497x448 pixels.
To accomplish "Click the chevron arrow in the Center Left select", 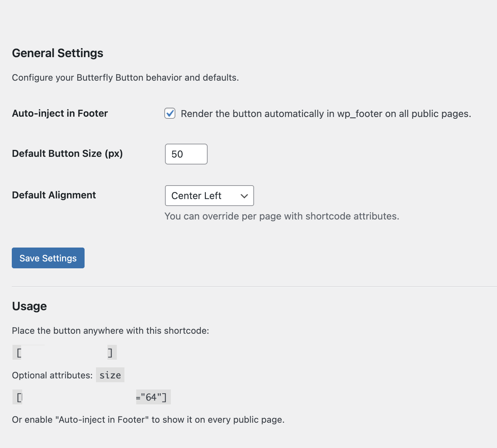I will click(x=244, y=196).
